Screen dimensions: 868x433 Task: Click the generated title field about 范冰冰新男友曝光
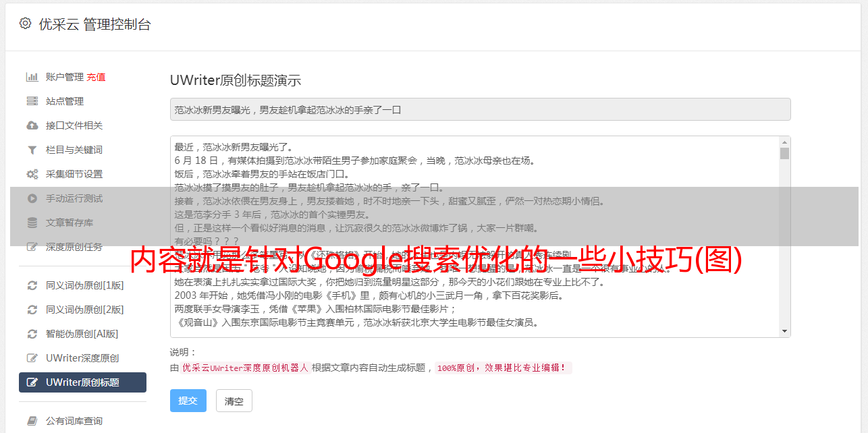pos(480,109)
